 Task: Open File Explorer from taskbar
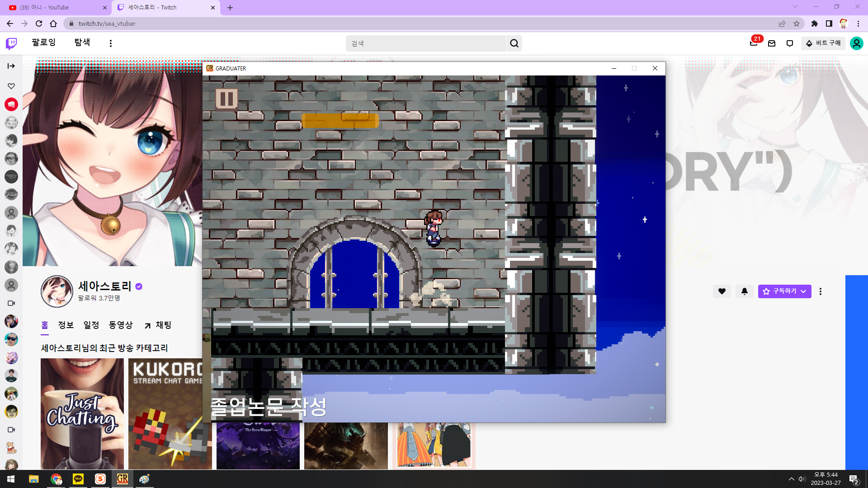[x=33, y=479]
